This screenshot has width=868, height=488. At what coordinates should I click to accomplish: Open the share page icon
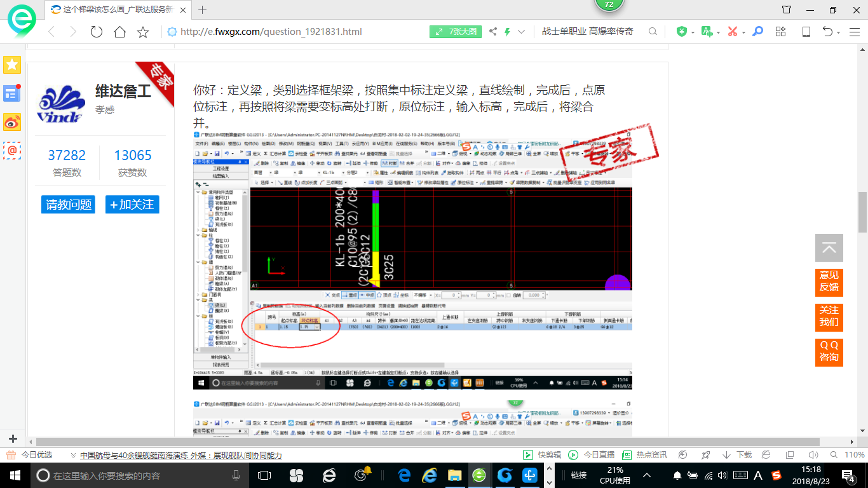click(x=494, y=32)
